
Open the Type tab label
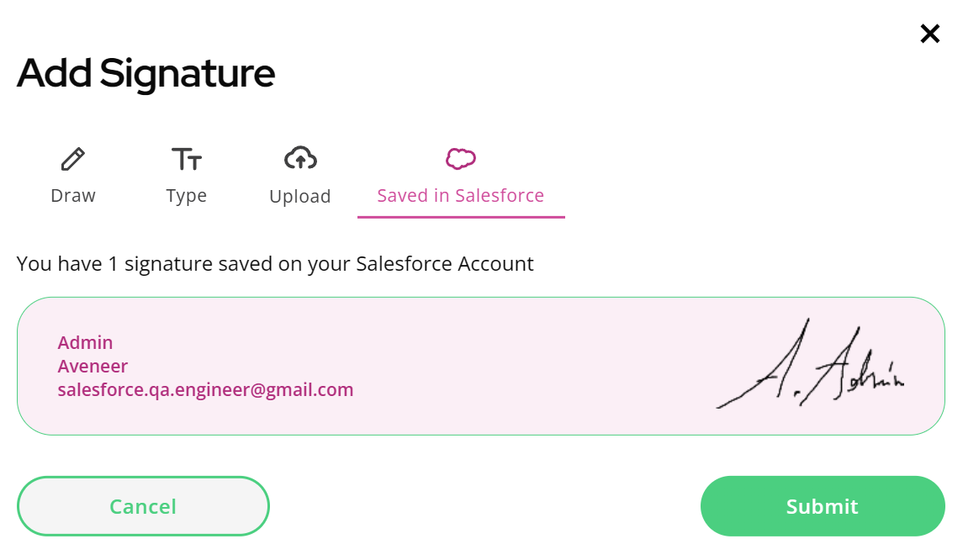(x=186, y=197)
